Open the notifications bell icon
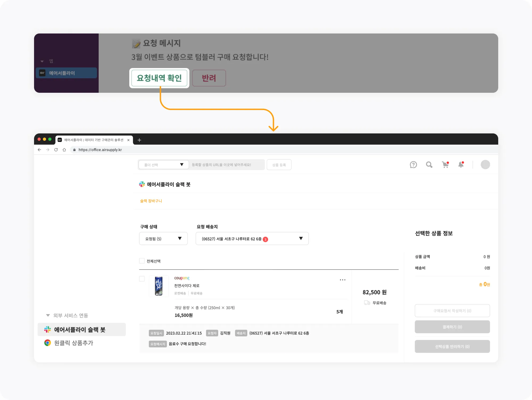Screen dimensions: 532x400 [x=461, y=165]
